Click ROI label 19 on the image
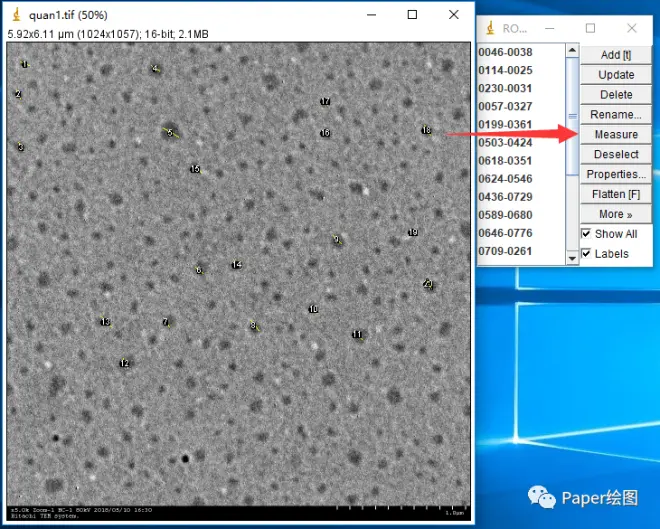This screenshot has height=529, width=660. 413,232
